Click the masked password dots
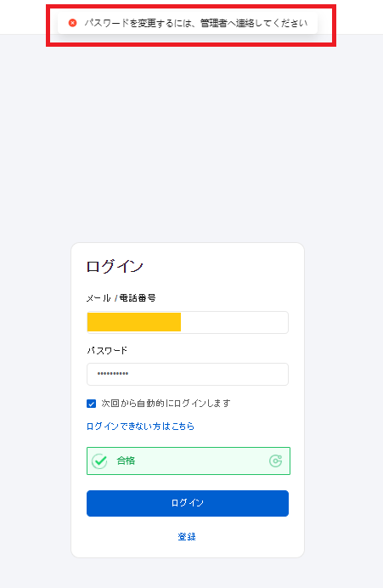This screenshot has width=383, height=588. tap(113, 374)
